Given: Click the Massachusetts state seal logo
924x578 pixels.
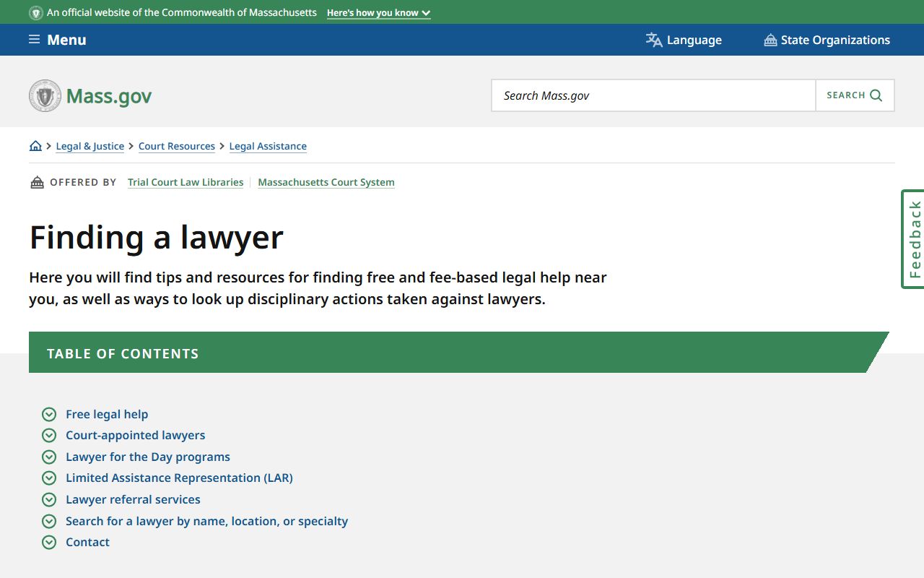Looking at the screenshot, I should point(45,95).
